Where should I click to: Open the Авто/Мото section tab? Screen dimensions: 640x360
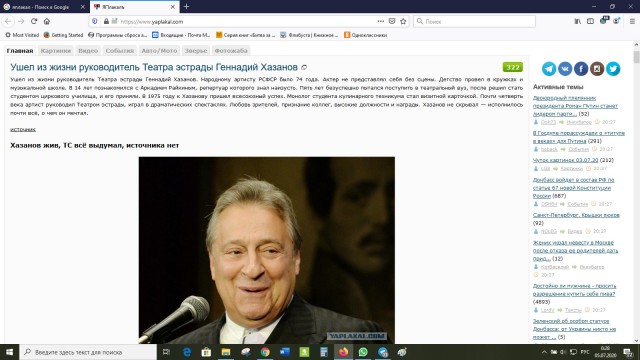coord(159,51)
